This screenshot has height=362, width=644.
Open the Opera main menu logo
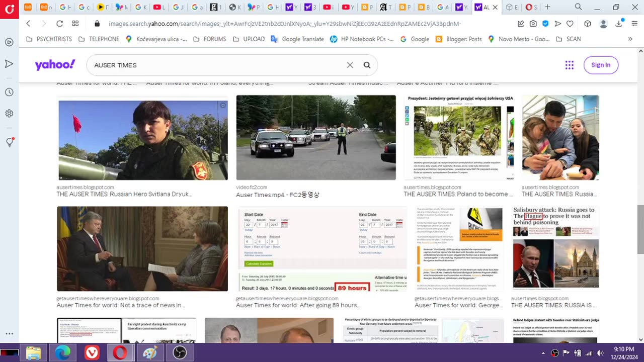pos(9,9)
